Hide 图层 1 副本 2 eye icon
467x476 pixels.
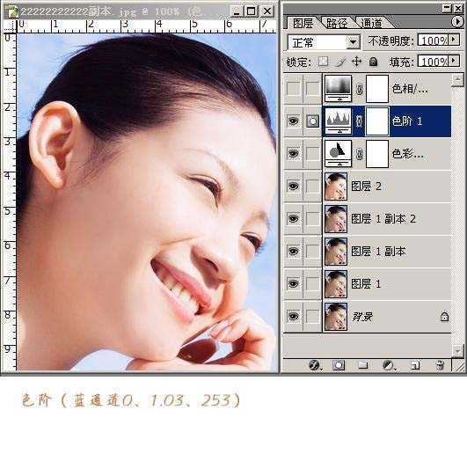point(294,219)
